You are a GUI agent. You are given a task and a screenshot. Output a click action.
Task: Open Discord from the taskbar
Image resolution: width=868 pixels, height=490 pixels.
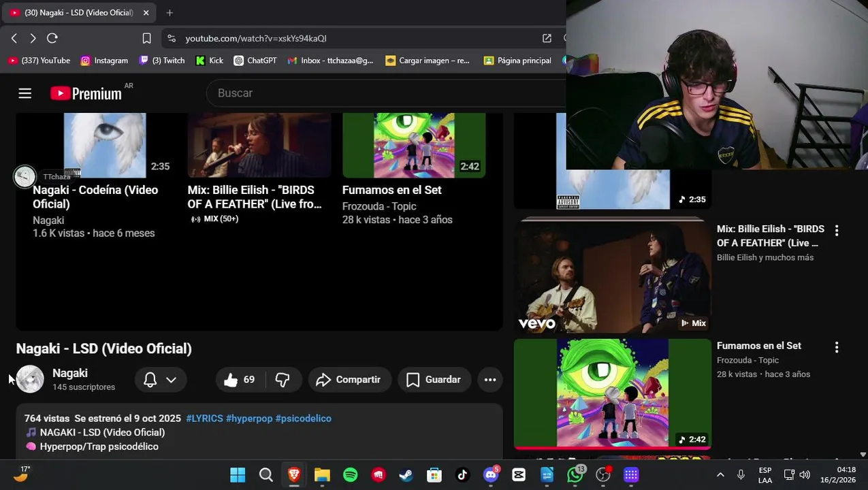point(491,475)
